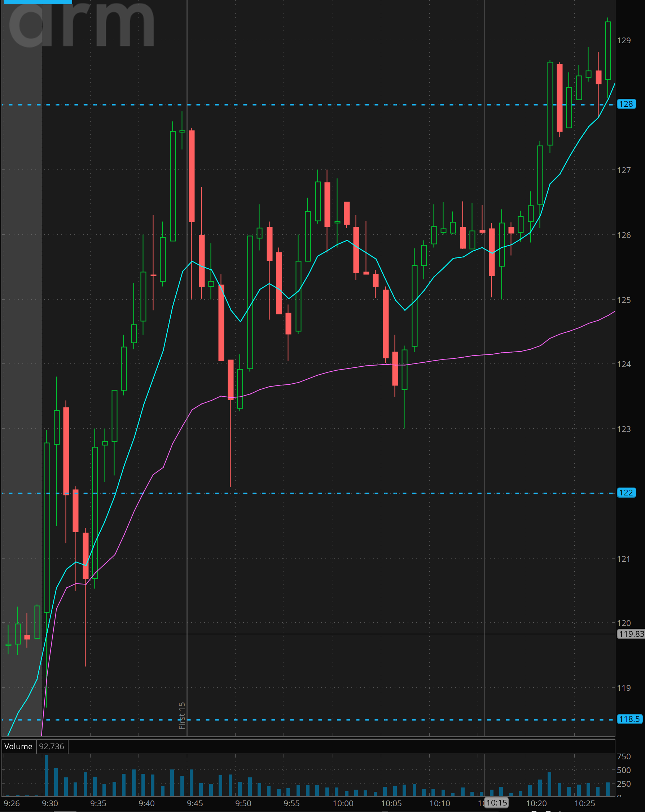Click the 10:25 time axis label

[x=584, y=803]
